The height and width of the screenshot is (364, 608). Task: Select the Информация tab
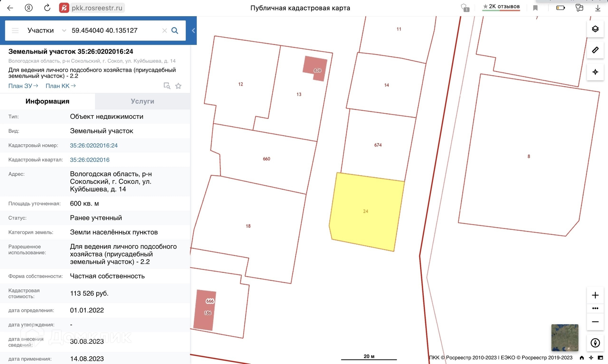point(47,101)
